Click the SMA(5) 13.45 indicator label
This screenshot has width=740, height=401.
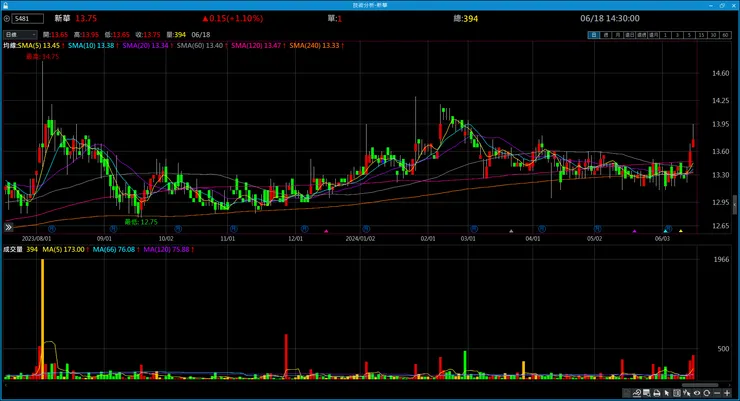tap(39, 46)
